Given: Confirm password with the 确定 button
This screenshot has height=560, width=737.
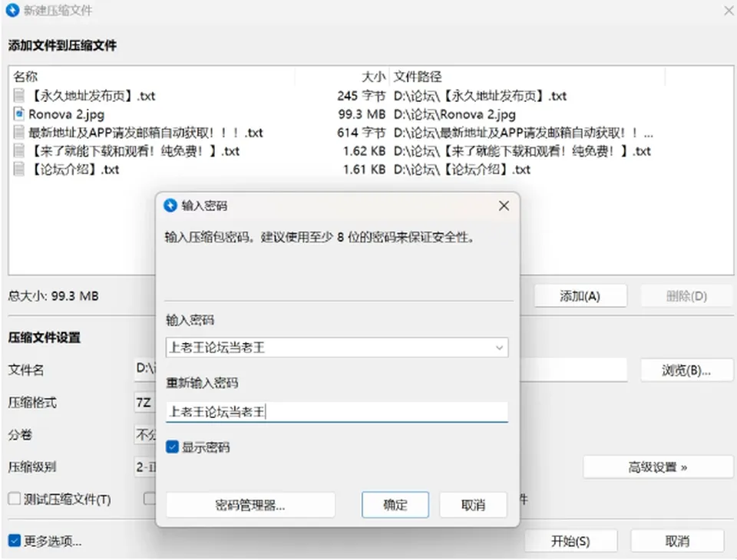Looking at the screenshot, I should pyautogui.click(x=395, y=505).
